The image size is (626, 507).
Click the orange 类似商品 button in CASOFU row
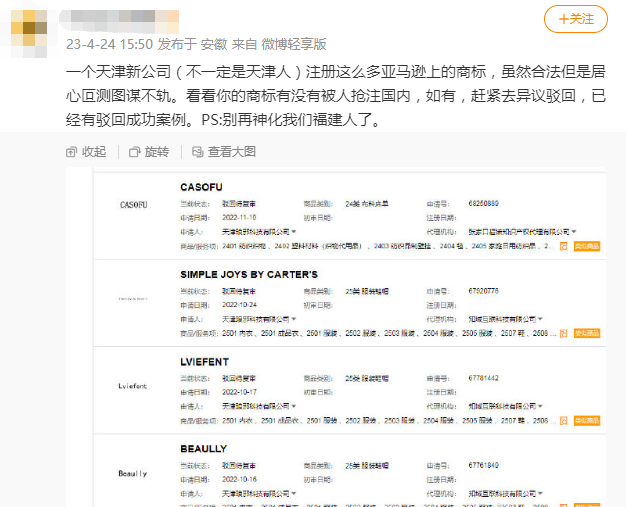tap(587, 246)
